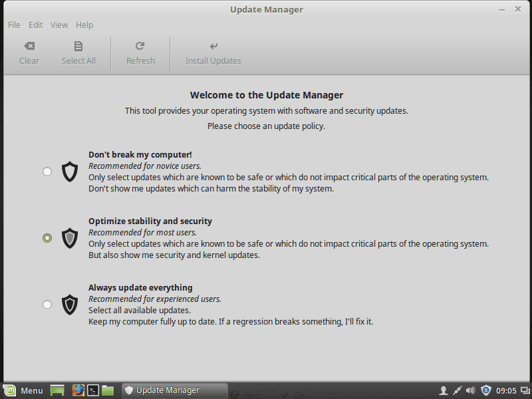
Task: Click "Recommended for novice users." text
Action: pos(145,166)
